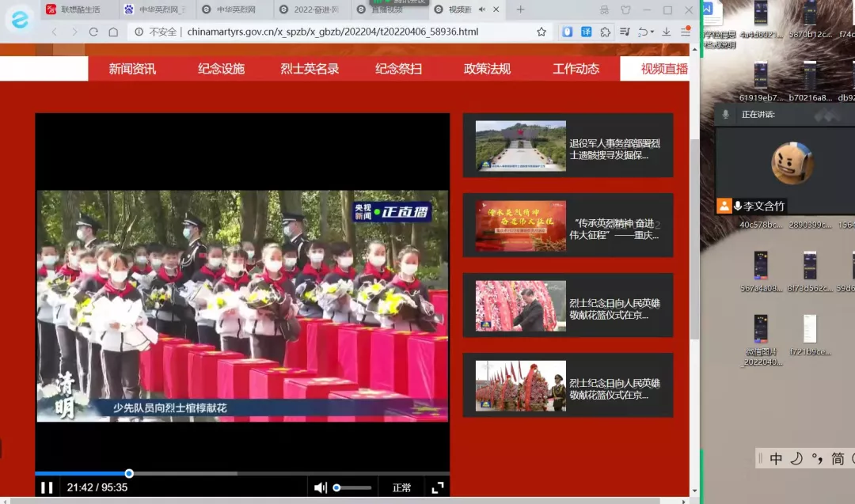Open the downloads icon in toolbar
Image resolution: width=855 pixels, height=504 pixels.
[x=666, y=32]
